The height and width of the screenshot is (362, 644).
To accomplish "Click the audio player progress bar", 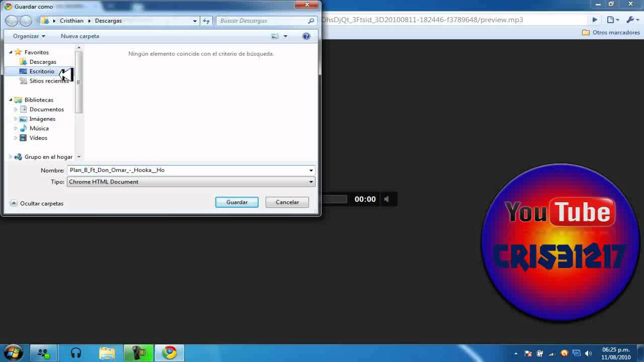I will tap(335, 199).
